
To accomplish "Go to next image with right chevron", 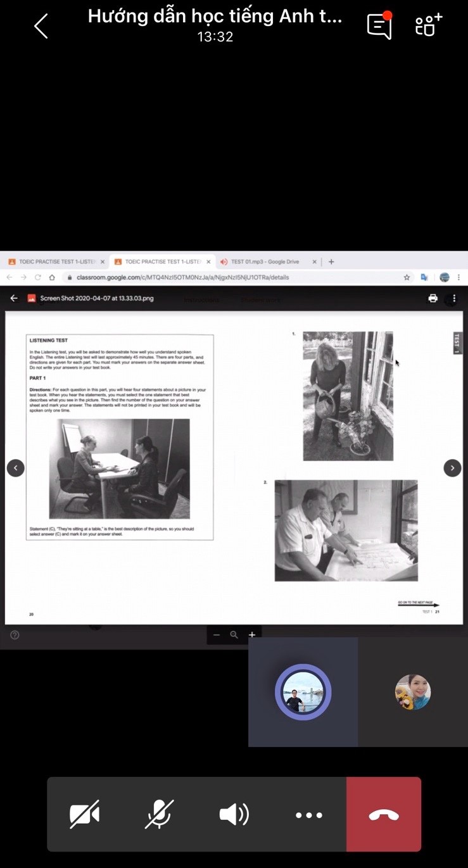I will [x=452, y=468].
